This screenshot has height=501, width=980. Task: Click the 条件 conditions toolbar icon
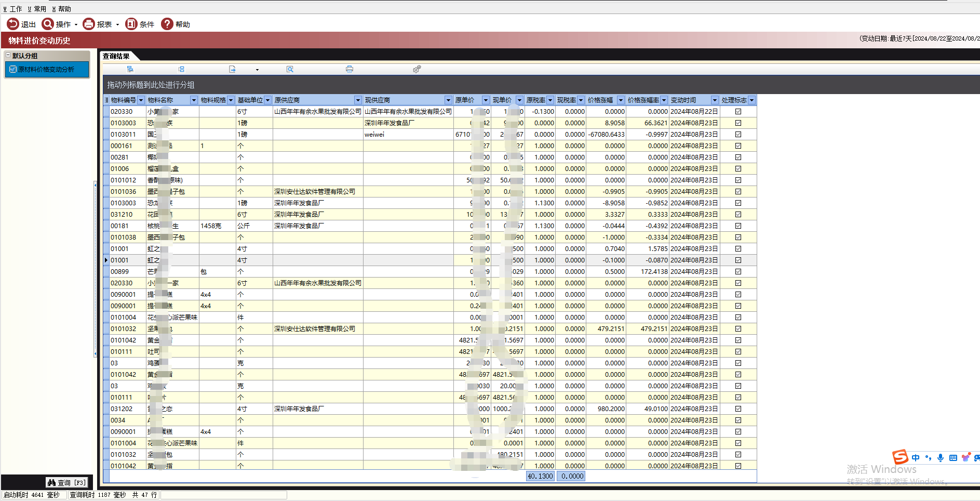click(x=131, y=24)
